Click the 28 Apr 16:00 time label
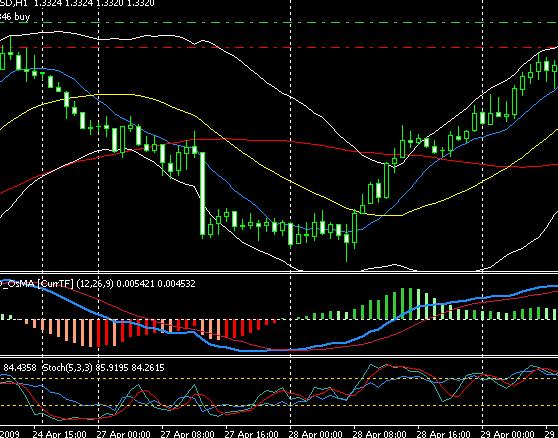Screen dimensions: 558x438 coord(444,434)
